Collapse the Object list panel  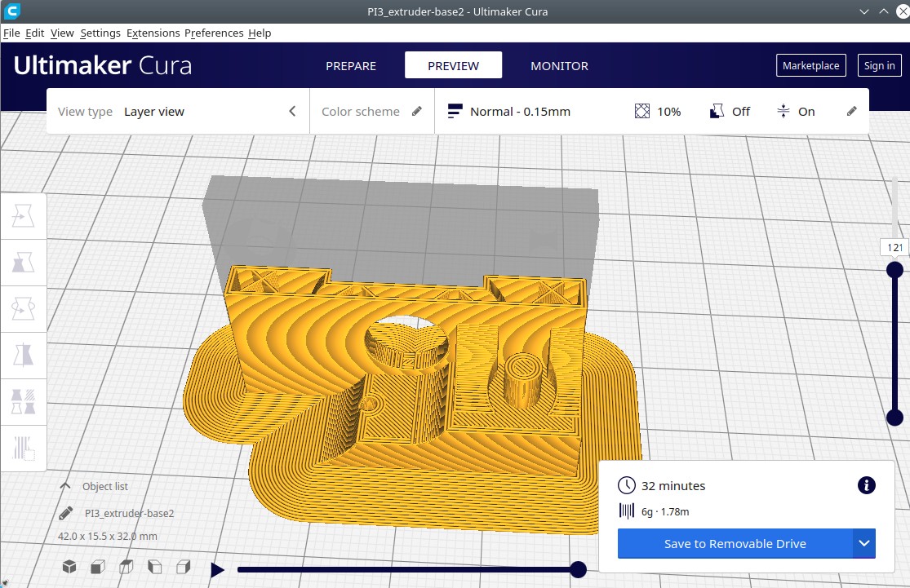(x=66, y=486)
